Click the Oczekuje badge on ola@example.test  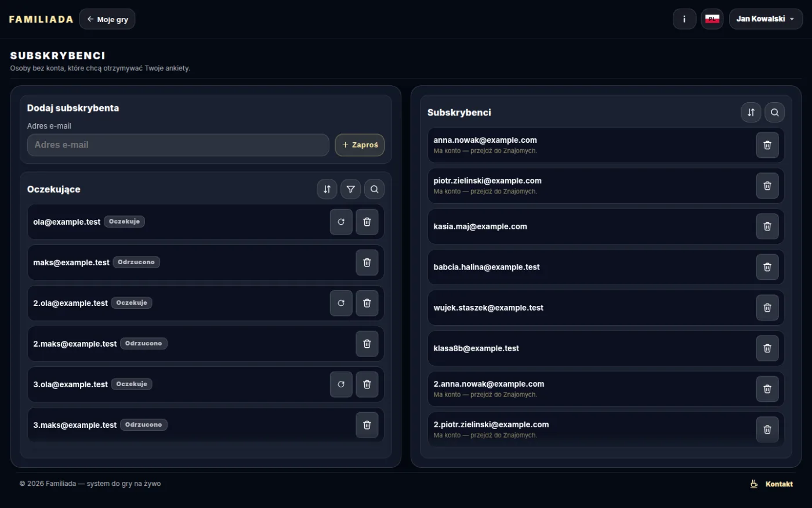(x=124, y=222)
